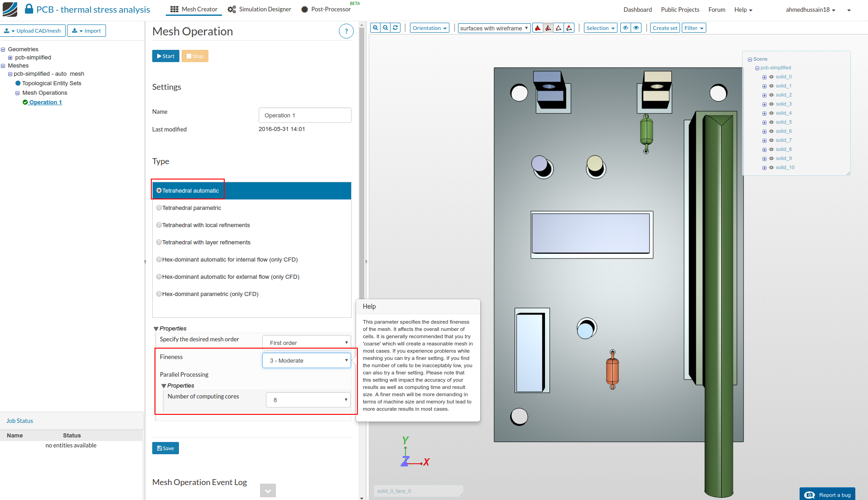Image resolution: width=868 pixels, height=500 pixels.
Task: Open the Fineness dropdown
Action: point(307,360)
